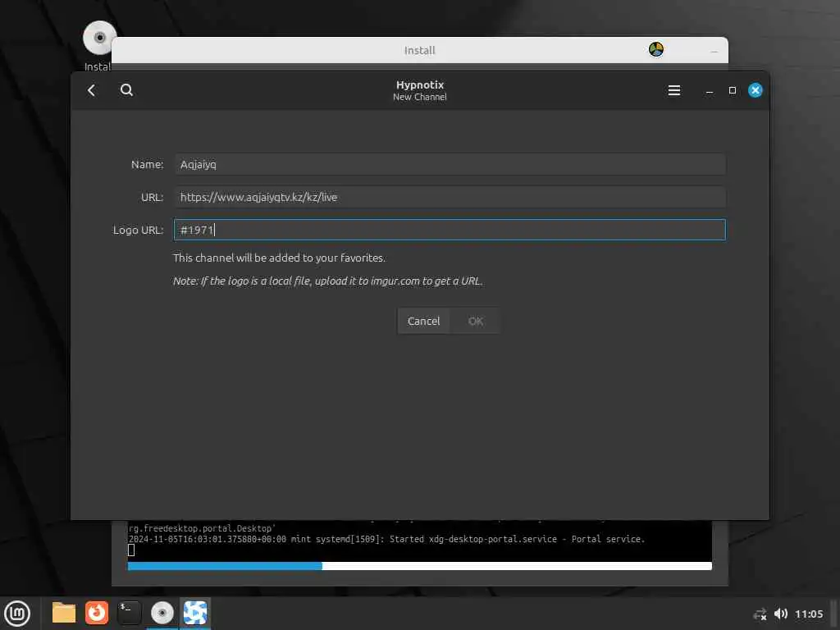Screen dimensions: 840x630
Task: Open the Files manager from taskbar
Action: pyautogui.click(x=64, y=613)
